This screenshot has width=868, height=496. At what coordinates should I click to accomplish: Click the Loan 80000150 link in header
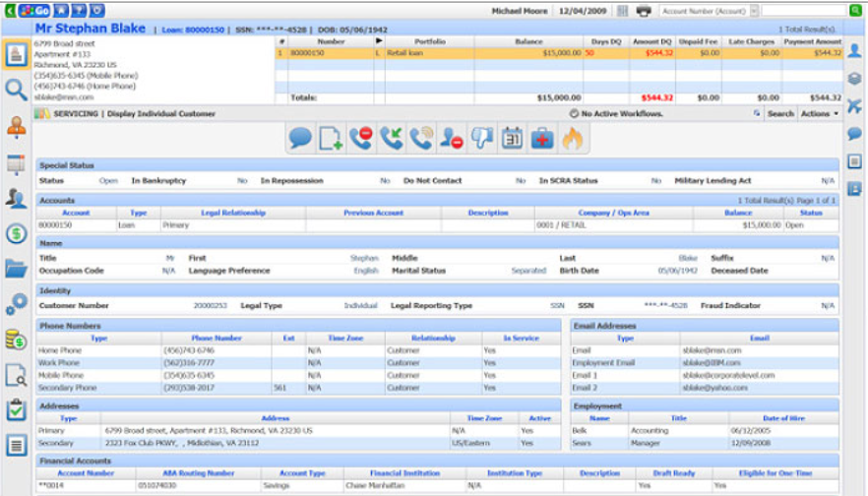[x=193, y=30]
